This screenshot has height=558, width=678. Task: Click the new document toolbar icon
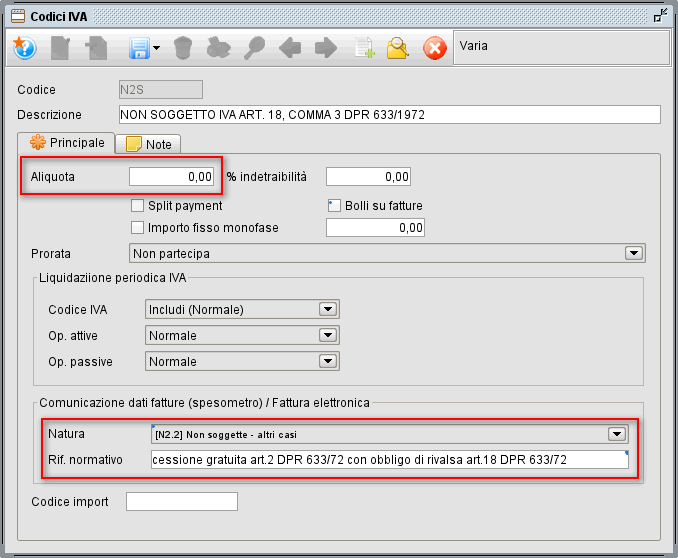tap(61, 48)
